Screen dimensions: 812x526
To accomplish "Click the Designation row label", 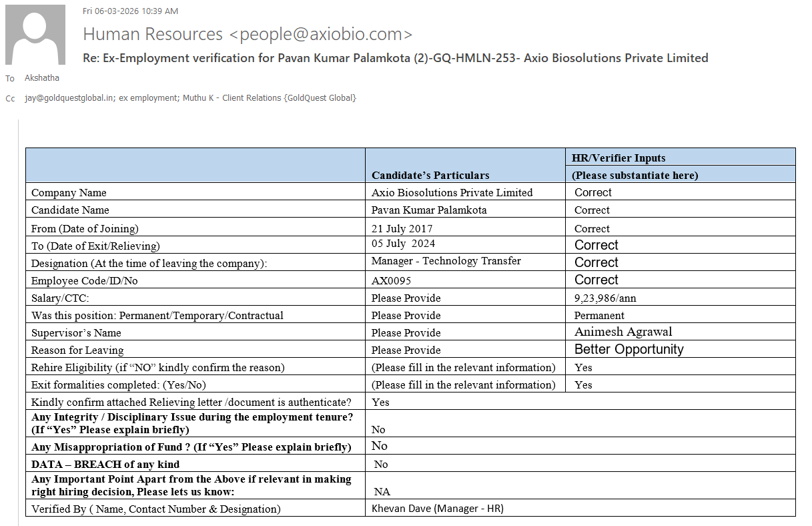I will 149,263.
